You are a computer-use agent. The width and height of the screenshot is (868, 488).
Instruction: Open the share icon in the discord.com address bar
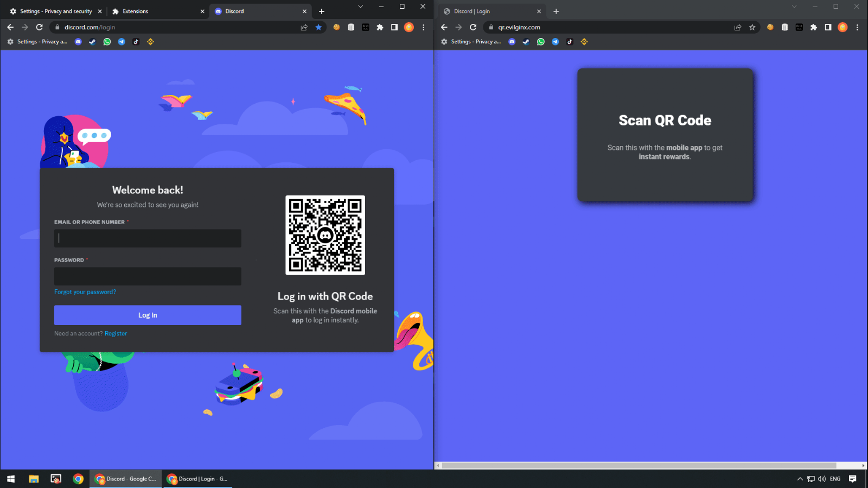coord(304,27)
